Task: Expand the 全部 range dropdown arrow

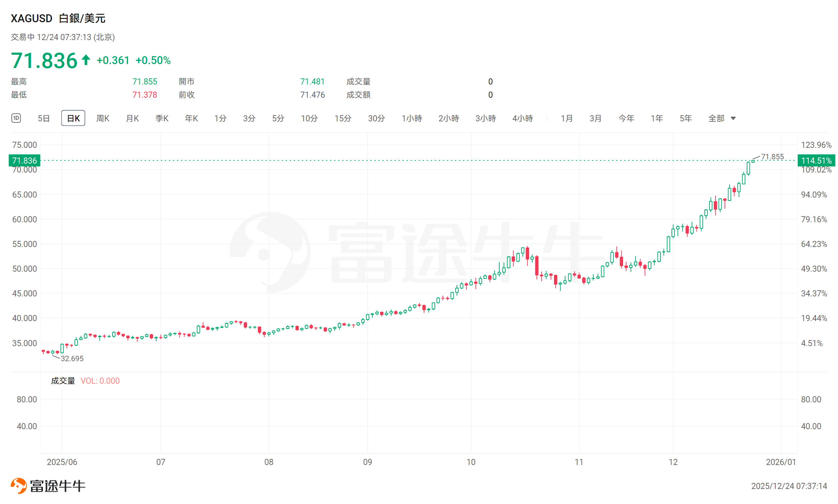Action: pyautogui.click(x=733, y=118)
